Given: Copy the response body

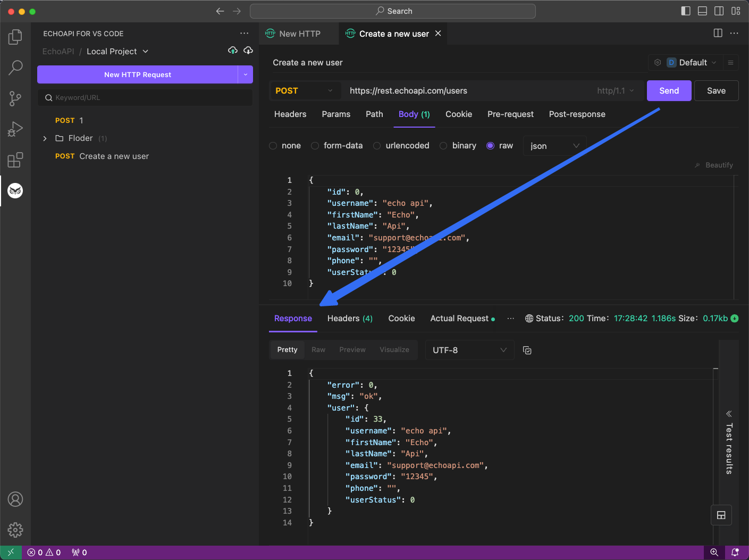Looking at the screenshot, I should click(527, 350).
